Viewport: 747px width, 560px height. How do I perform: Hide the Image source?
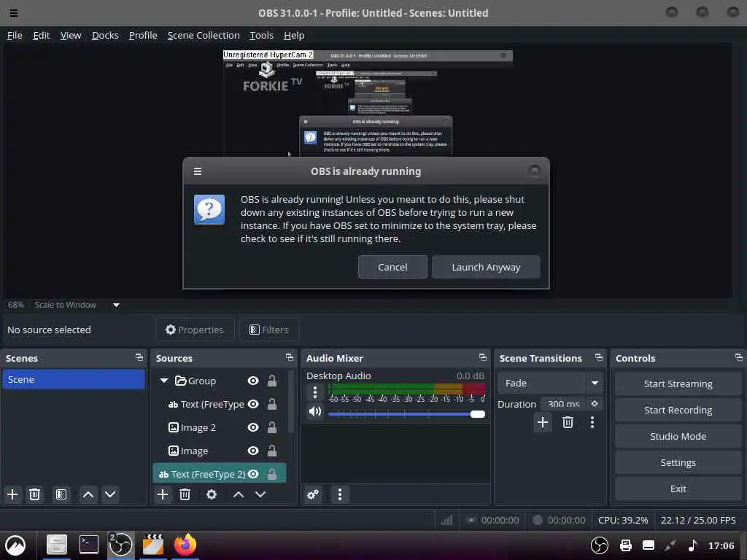coord(253,451)
